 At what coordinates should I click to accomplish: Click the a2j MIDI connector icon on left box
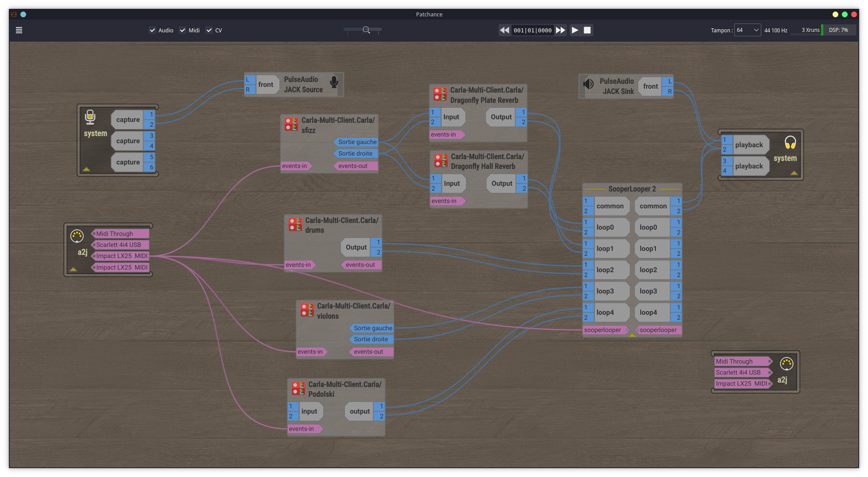coord(77,236)
